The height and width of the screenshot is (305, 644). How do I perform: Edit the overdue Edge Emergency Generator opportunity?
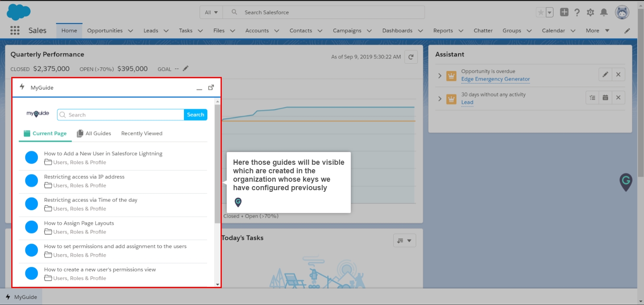click(605, 75)
